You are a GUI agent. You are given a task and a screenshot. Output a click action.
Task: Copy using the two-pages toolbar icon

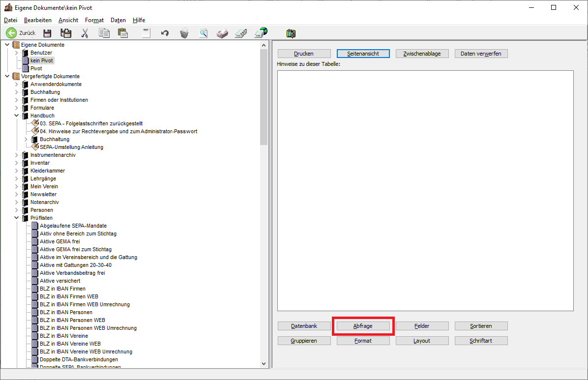[x=104, y=33]
